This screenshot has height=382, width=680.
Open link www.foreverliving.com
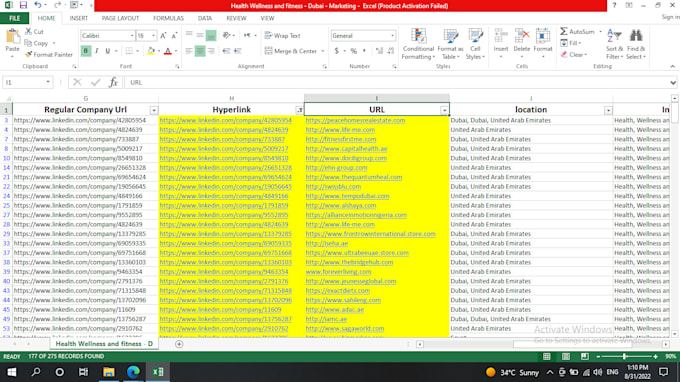point(338,271)
